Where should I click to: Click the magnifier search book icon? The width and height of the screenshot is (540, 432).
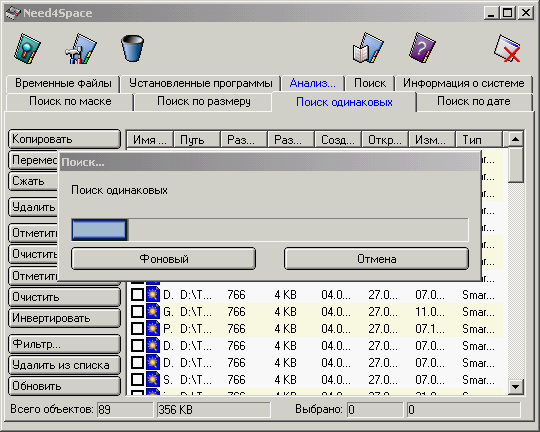(27, 48)
